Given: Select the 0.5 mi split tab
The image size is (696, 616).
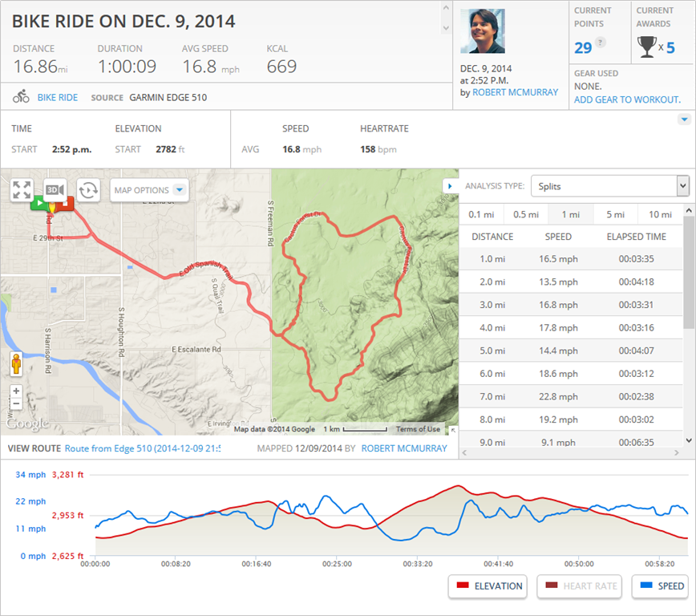Looking at the screenshot, I should 525,214.
